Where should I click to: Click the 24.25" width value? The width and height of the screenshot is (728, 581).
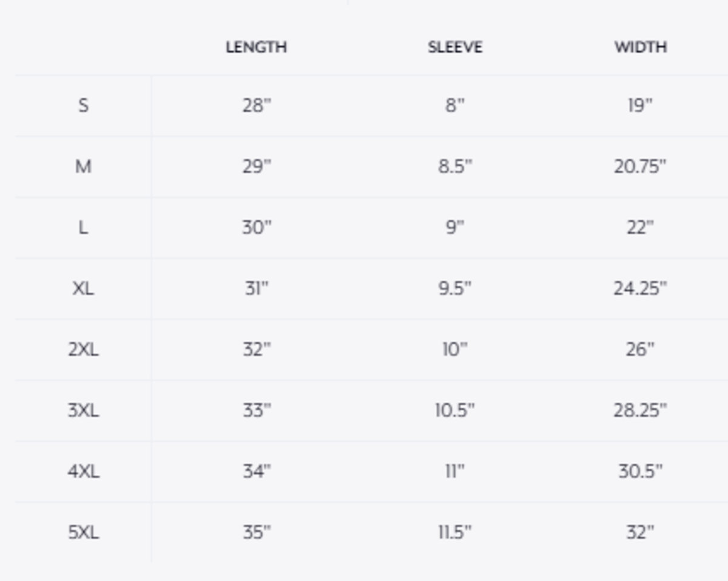[x=640, y=288]
